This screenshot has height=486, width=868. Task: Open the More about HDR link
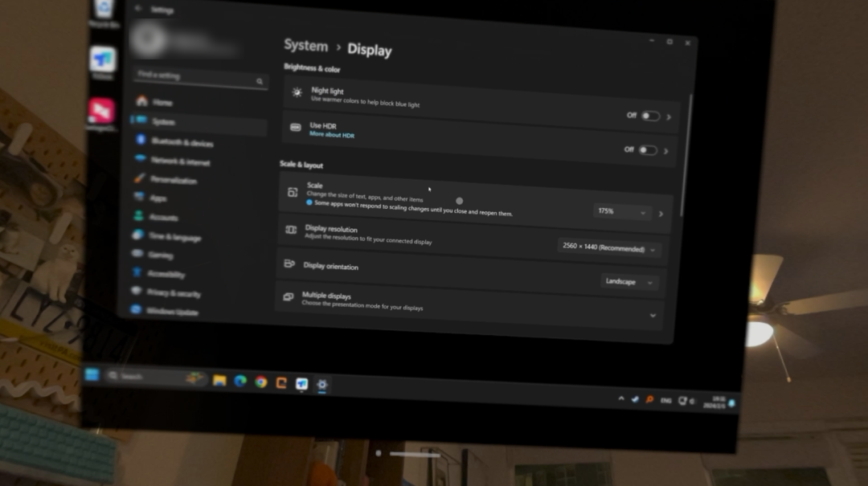[x=330, y=136]
